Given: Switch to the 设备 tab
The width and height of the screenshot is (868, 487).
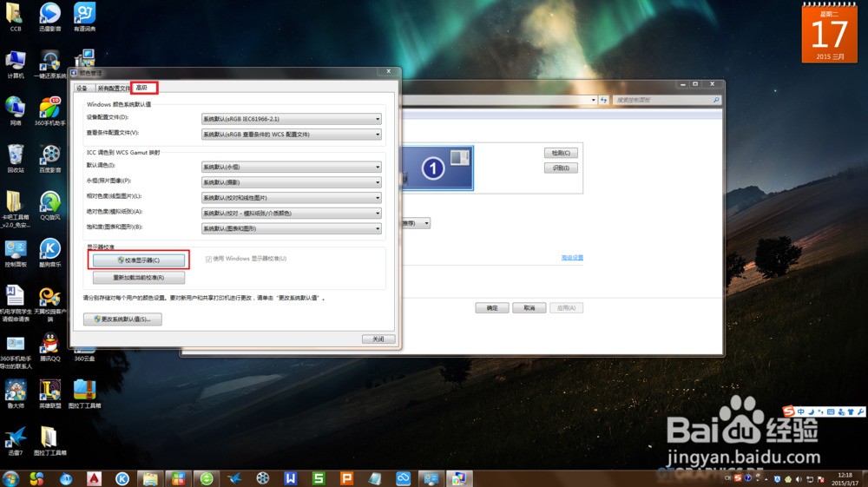Looking at the screenshot, I should [x=82, y=88].
